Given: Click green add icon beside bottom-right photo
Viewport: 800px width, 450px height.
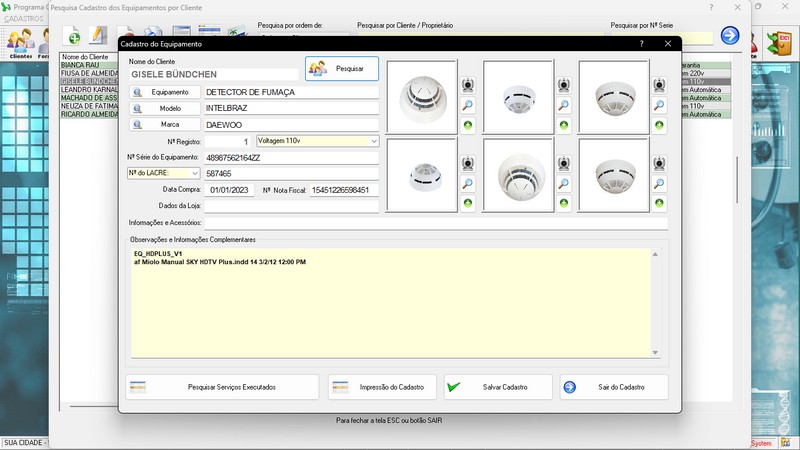Looking at the screenshot, I should 658,203.
